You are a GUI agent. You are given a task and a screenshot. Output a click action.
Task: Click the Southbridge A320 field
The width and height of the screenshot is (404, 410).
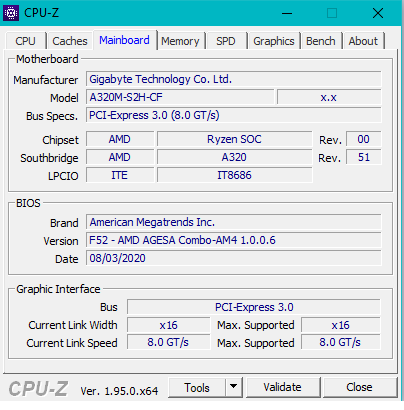(235, 157)
